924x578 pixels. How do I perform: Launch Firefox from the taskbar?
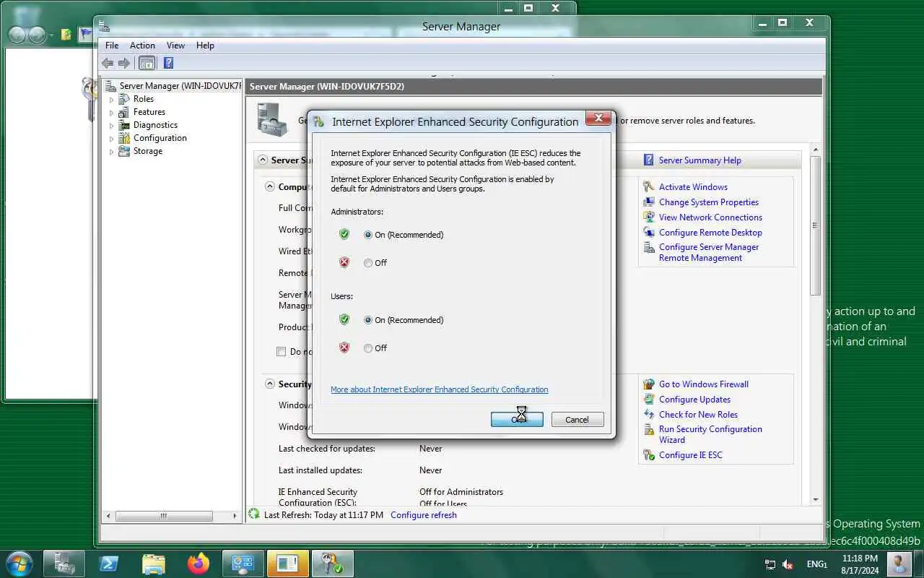198,563
